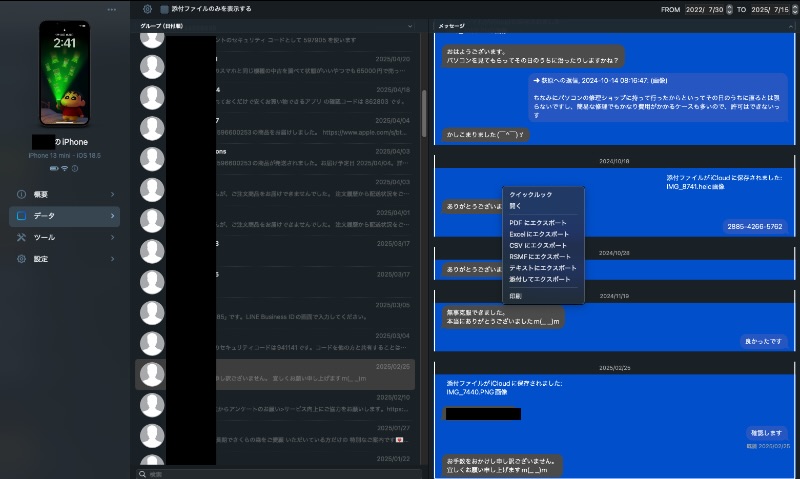Click the Wi-Fi icon under device name
This screenshot has width=800, height=479.
click(64, 168)
